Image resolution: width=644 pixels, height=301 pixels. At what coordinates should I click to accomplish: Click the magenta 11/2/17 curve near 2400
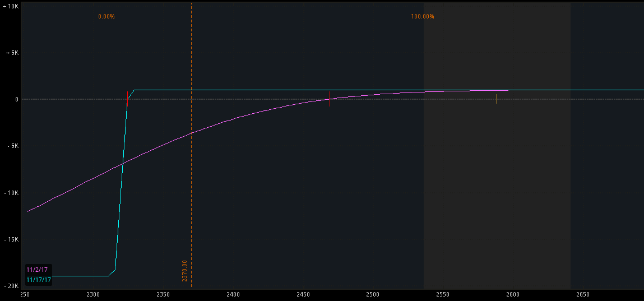(233, 119)
